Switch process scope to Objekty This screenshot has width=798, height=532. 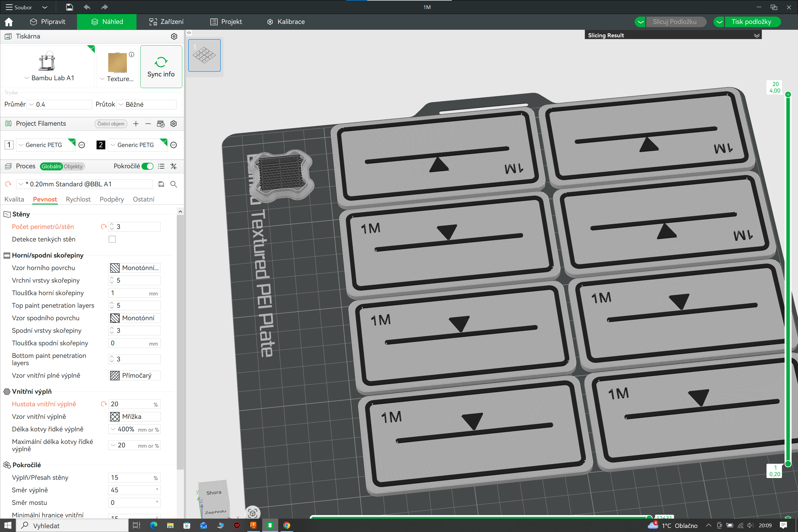pos(73,166)
